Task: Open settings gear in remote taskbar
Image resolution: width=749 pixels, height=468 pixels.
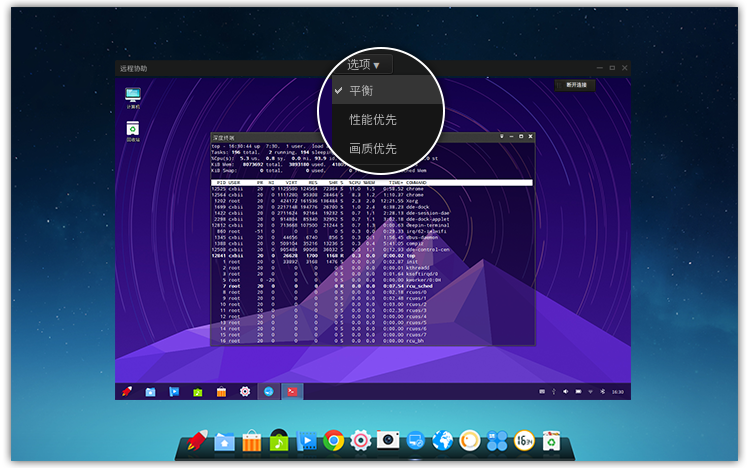Action: [x=245, y=392]
